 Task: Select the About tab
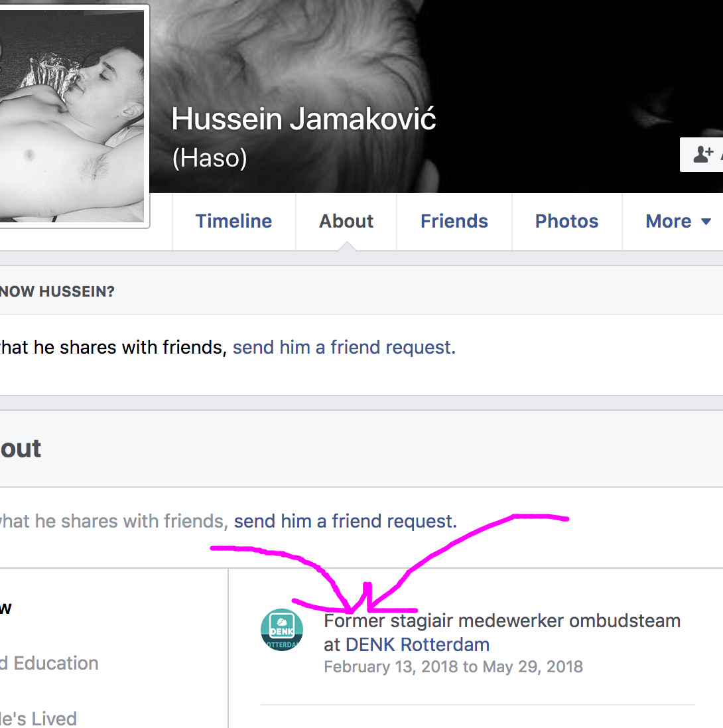tap(346, 222)
